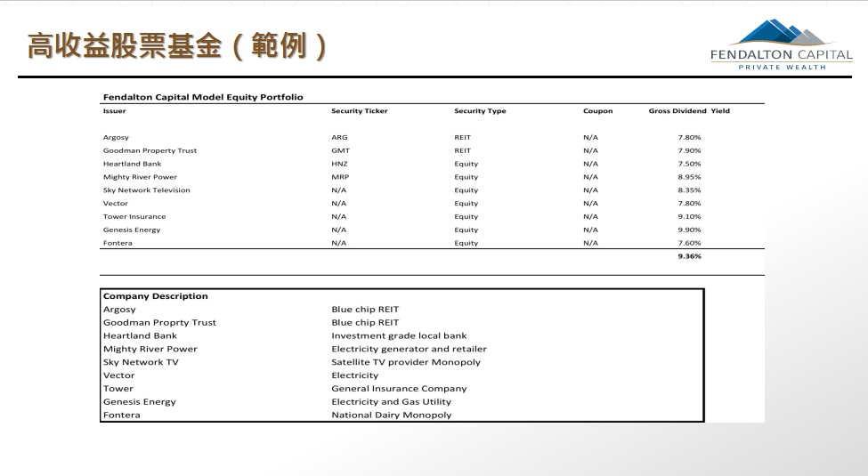The height and width of the screenshot is (476, 868).
Task: Click the 'HNZ' ticker cell
Action: [x=339, y=164]
